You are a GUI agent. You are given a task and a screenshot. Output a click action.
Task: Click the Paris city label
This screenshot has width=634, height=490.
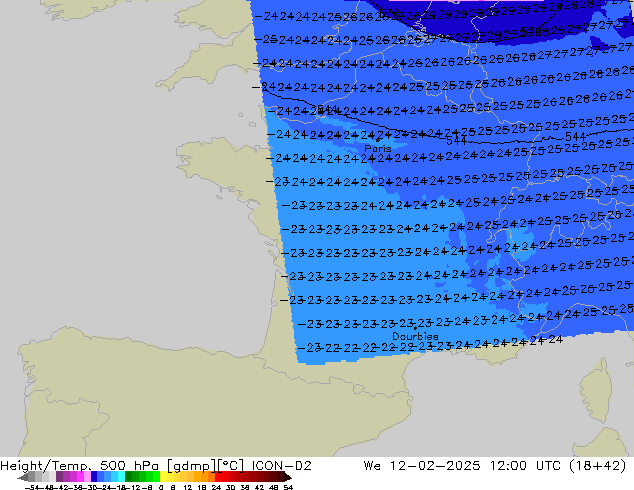click(378, 149)
